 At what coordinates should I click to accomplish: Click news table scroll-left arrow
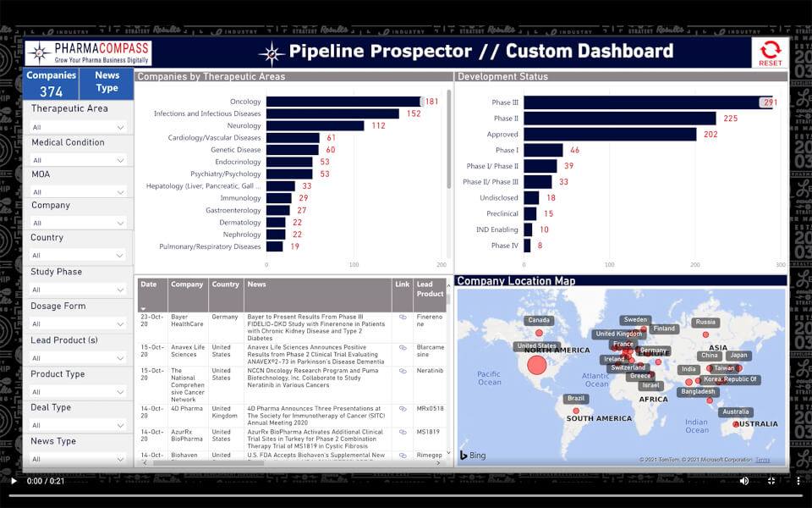(145, 462)
